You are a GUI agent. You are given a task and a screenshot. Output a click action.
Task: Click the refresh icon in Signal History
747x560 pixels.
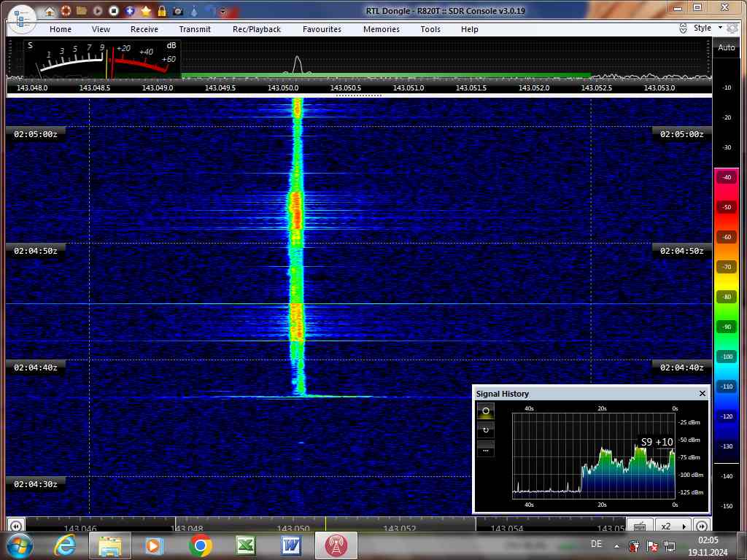point(485,430)
